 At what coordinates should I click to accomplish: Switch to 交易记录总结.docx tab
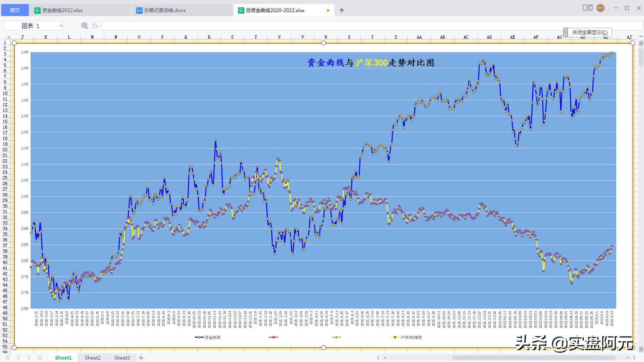[x=165, y=10]
